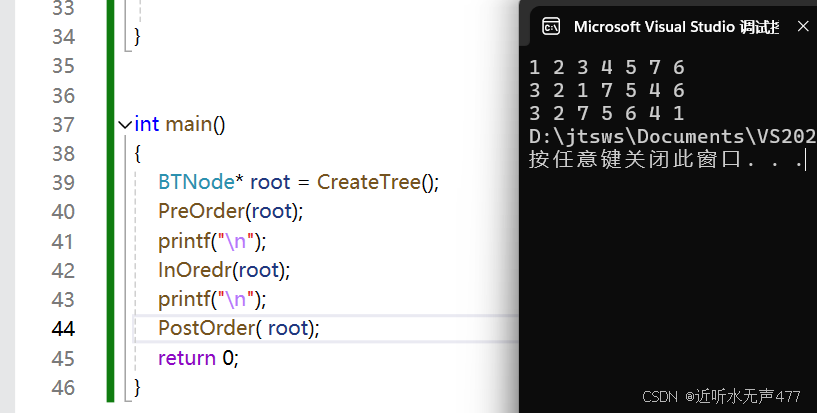Collapse the main() function fold arrow

[x=125, y=125]
